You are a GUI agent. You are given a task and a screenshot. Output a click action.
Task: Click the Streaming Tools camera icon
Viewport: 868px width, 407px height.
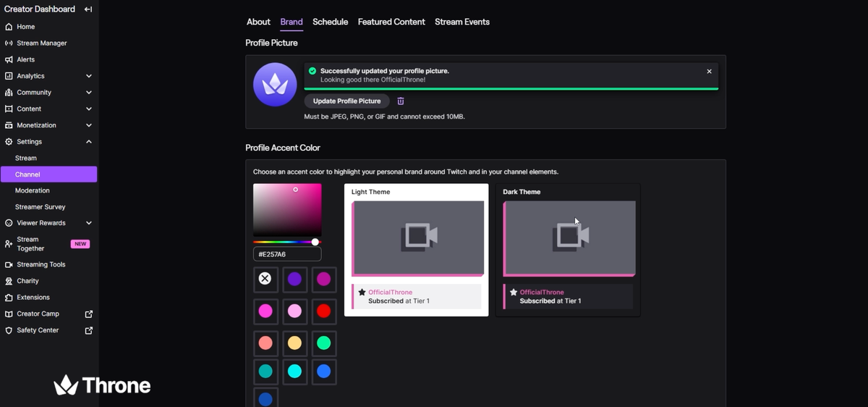pyautogui.click(x=9, y=264)
